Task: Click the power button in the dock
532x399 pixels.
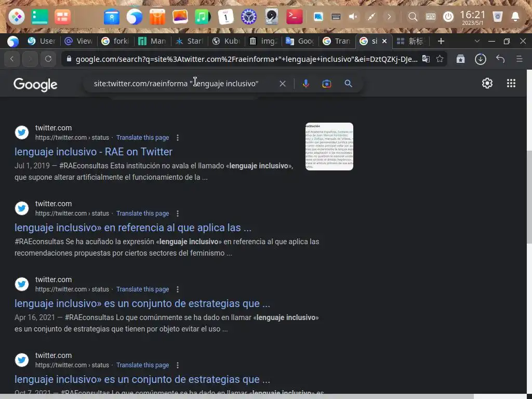Action: (x=448, y=17)
